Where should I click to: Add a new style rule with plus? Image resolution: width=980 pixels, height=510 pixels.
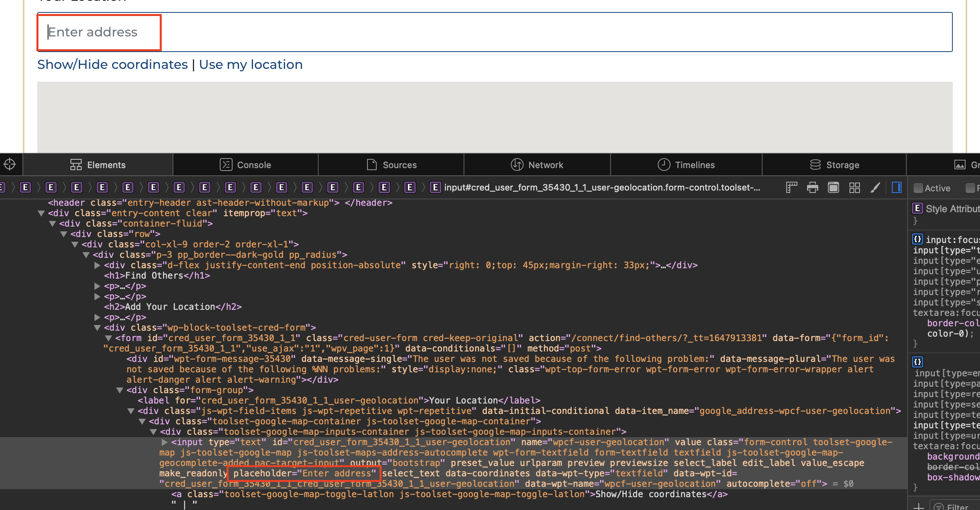918,507
